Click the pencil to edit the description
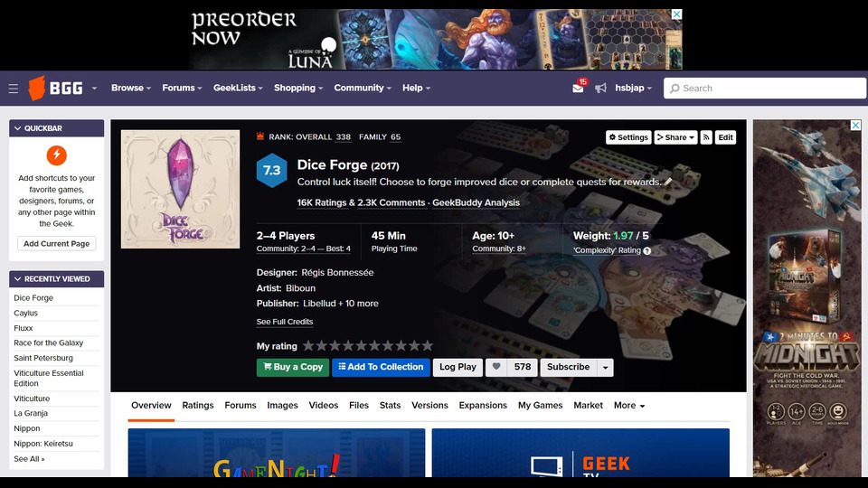The height and width of the screenshot is (488, 868). coord(668,182)
